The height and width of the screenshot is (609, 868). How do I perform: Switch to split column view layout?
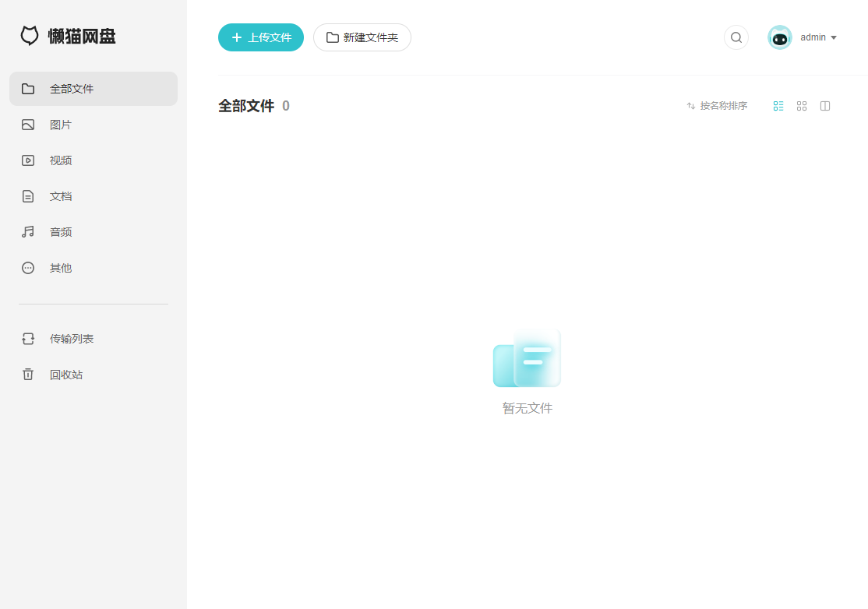pyautogui.click(x=825, y=106)
